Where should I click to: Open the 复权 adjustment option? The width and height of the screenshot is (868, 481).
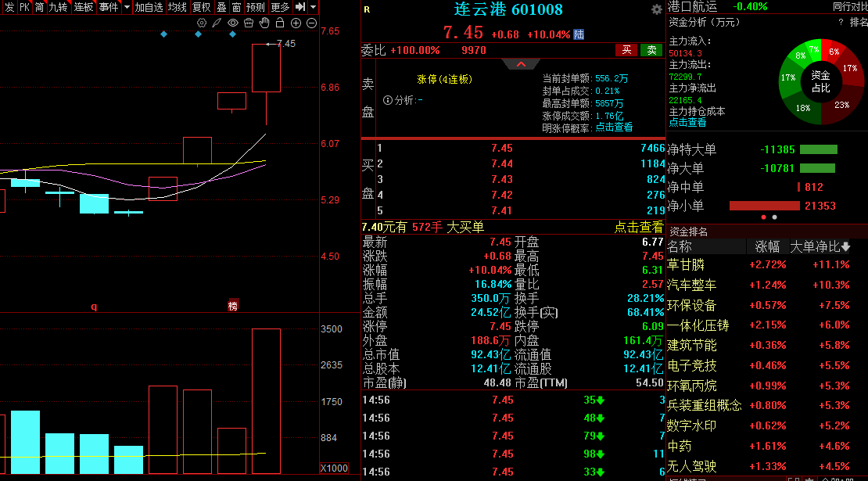(202, 6)
